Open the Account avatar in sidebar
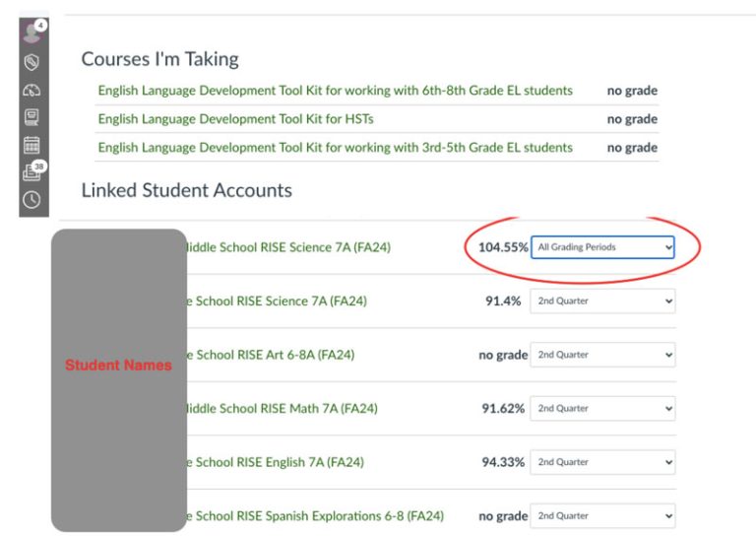The width and height of the screenshot is (756, 536). [31, 33]
